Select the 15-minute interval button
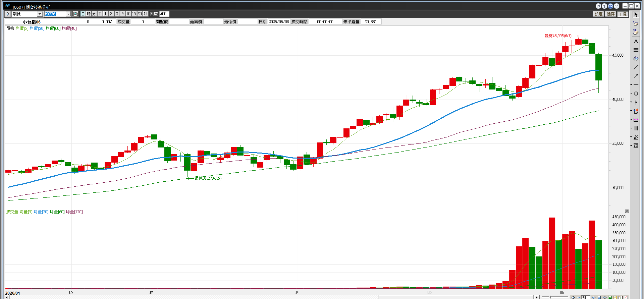 click(134, 14)
